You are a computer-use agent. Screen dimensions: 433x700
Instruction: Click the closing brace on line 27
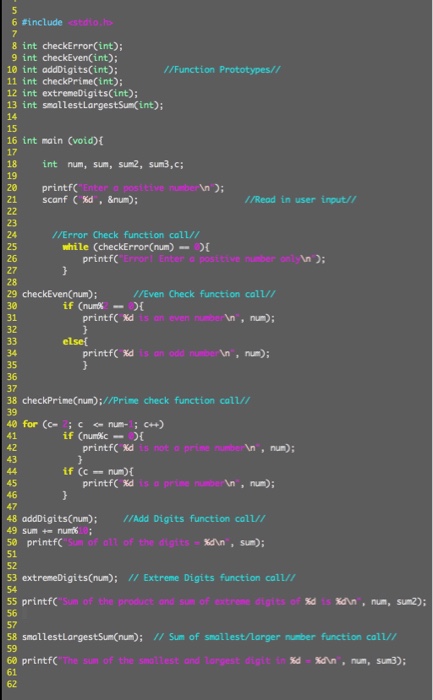pos(65,271)
